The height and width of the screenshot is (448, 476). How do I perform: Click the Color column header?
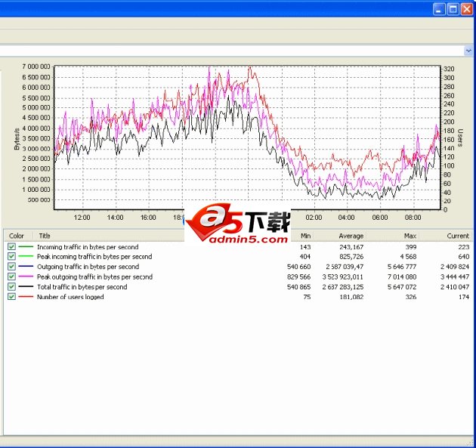click(x=17, y=236)
